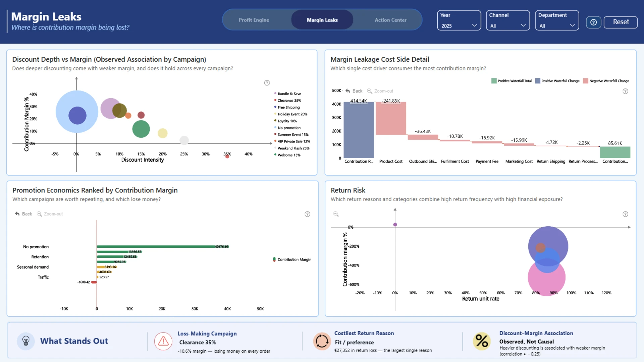Click Zoom-out magnifier in Margin Leakage waterfall
The image size is (644, 362).
click(x=370, y=91)
